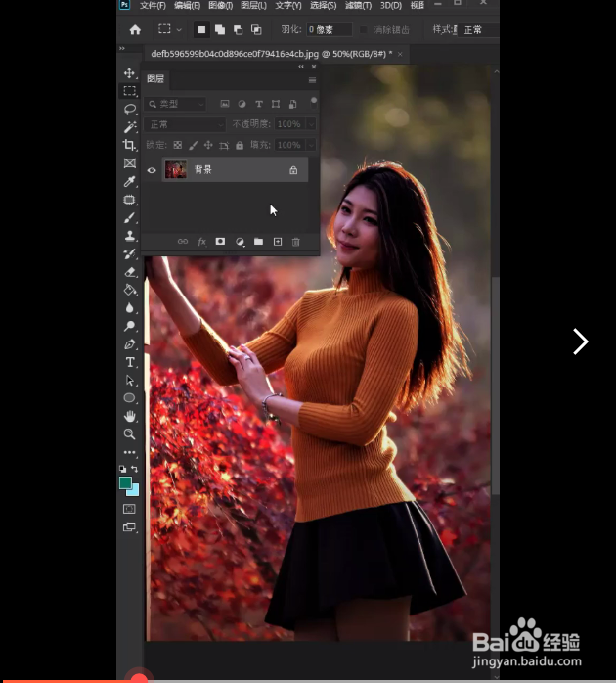Expand the 不透明度 opacity dropdown arrow
This screenshot has height=683, width=616.
311,124
